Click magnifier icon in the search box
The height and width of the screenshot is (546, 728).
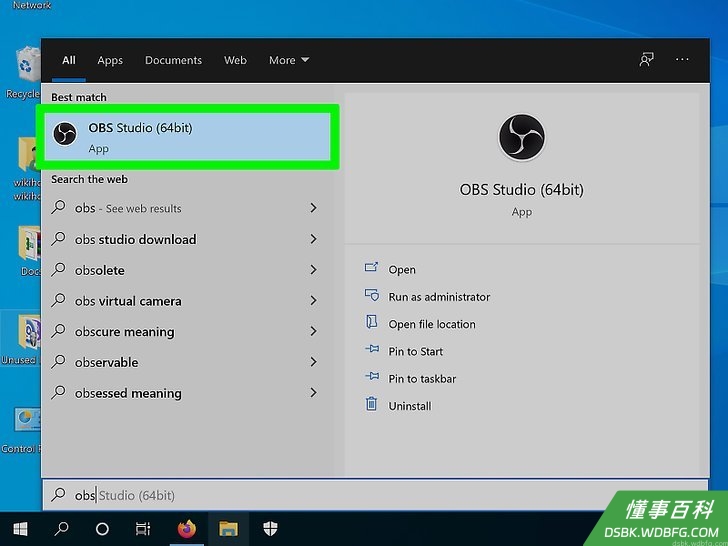[x=58, y=494]
